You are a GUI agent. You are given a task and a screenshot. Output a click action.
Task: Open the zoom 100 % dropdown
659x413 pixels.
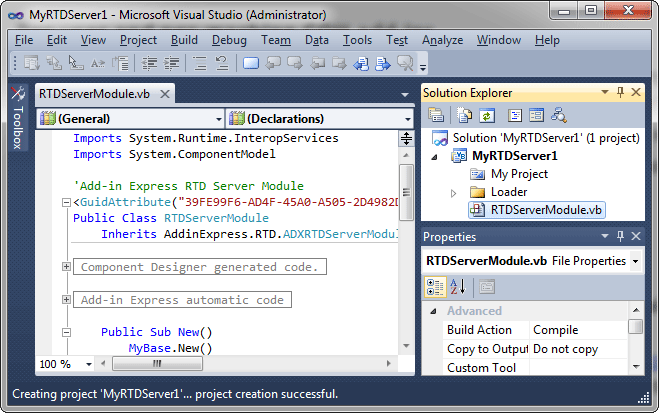coord(89,364)
